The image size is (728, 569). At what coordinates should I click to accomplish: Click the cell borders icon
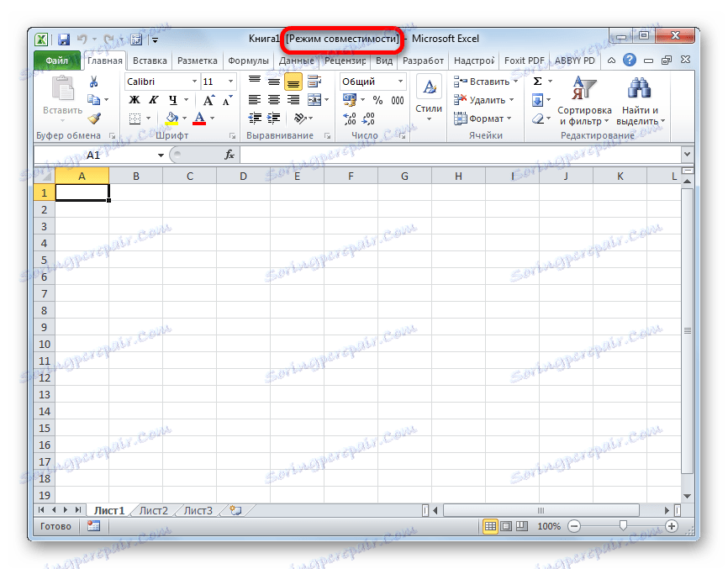135,119
